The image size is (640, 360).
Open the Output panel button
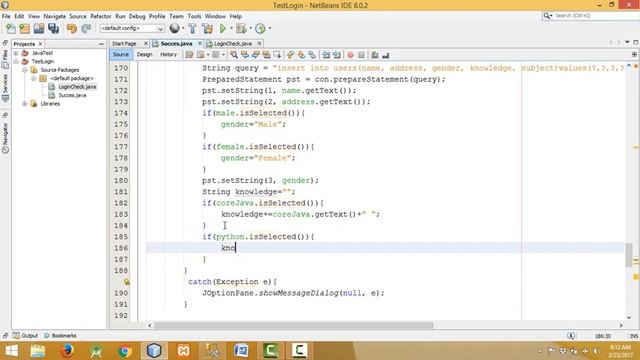point(25,336)
